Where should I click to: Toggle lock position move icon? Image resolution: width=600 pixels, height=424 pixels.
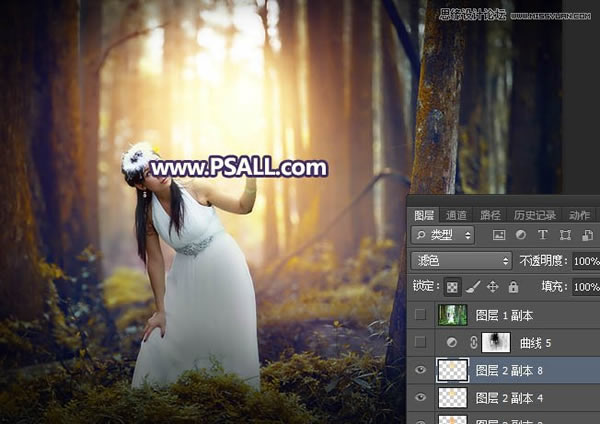click(x=493, y=287)
